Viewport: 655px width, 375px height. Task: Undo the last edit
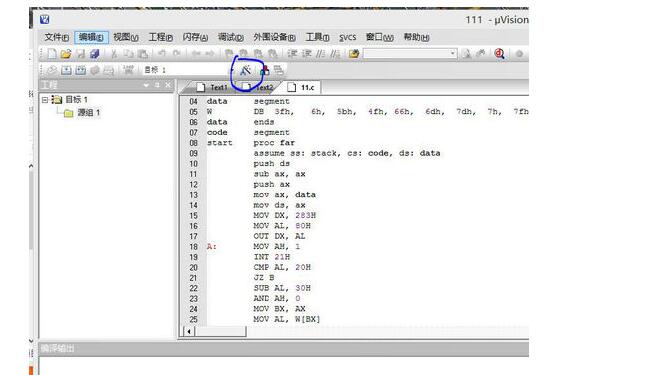(162, 53)
